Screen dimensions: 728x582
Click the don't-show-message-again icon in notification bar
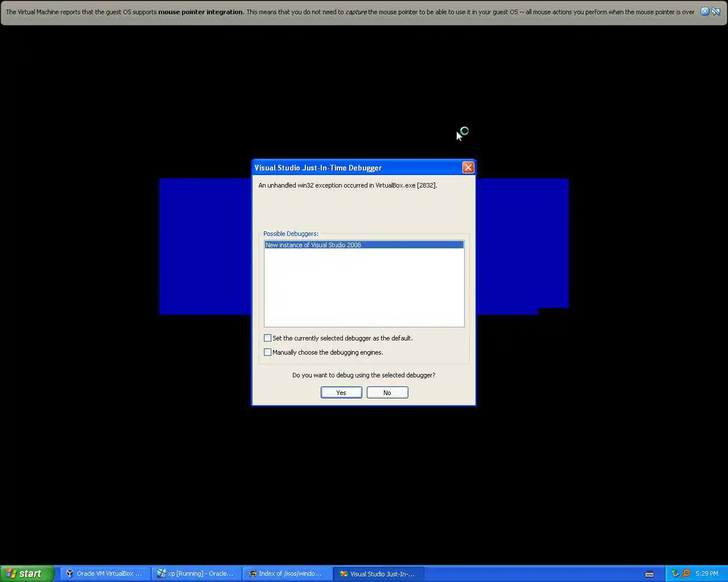(x=715, y=11)
